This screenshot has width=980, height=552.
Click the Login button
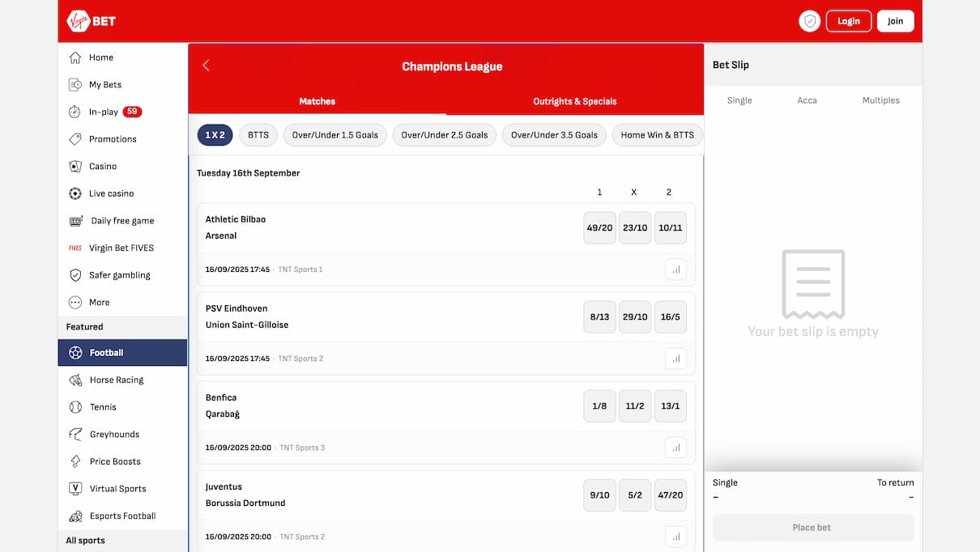tap(849, 21)
